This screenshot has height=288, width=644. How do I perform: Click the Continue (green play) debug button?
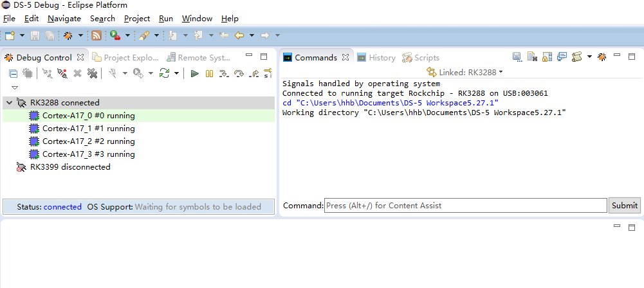(x=195, y=73)
